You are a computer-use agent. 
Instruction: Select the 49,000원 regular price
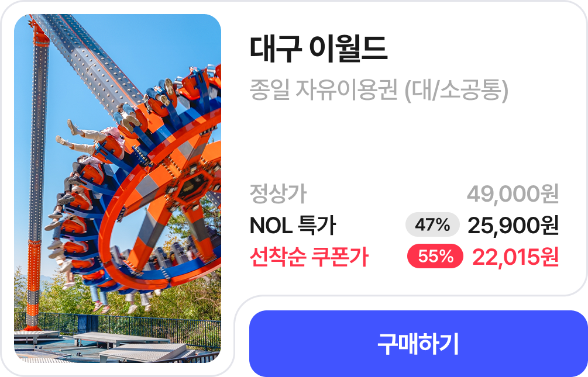513,193
